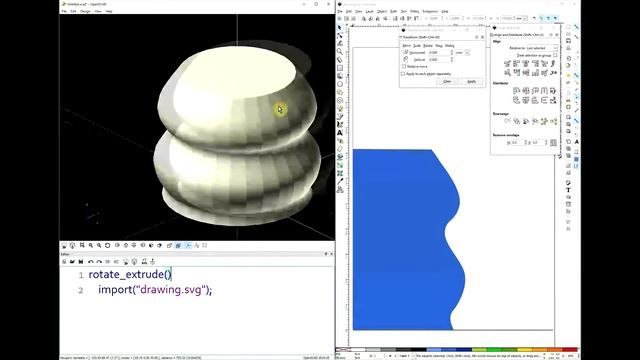Click Apply button in Transform dialog
This screenshot has height=360, width=640.
[x=471, y=82]
